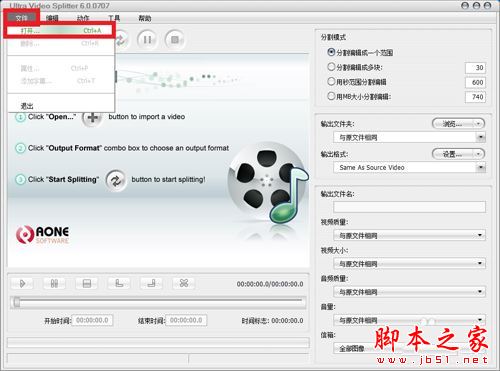Click the AONE Software logo
The image size is (500, 371).
43,235
